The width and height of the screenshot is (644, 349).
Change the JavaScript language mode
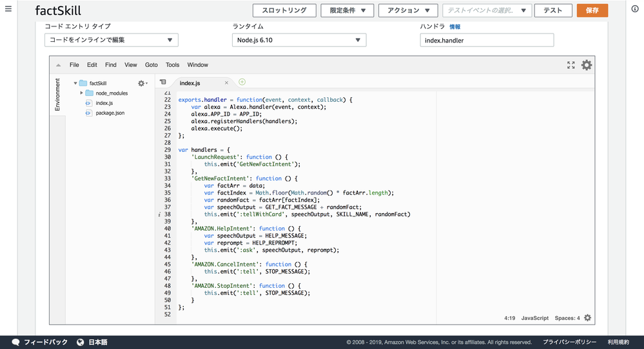[535, 318]
